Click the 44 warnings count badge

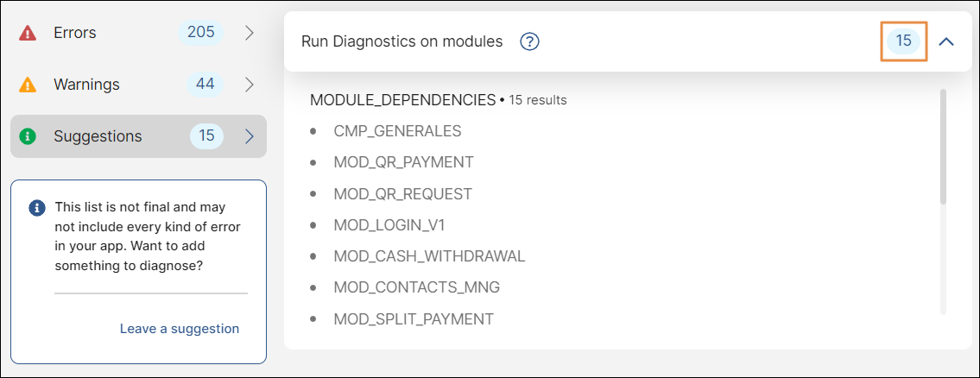tap(205, 85)
